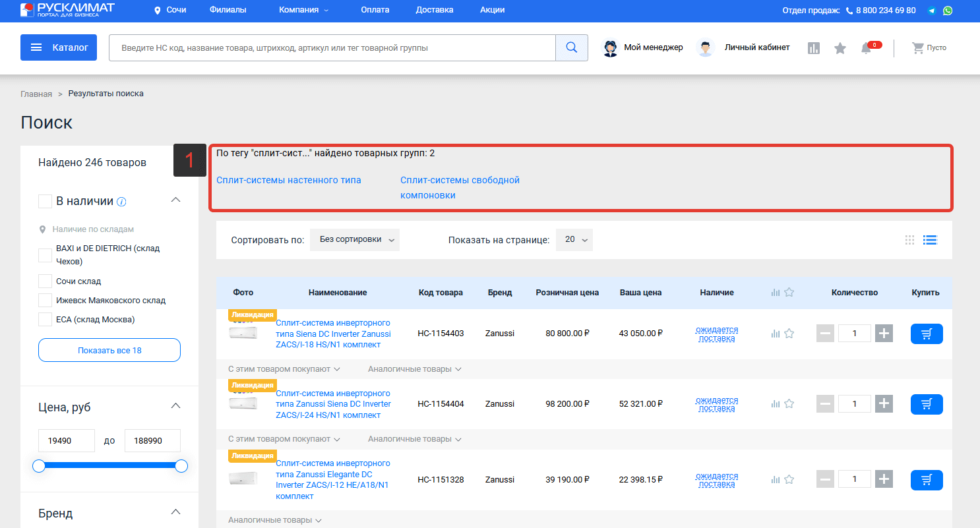Buy HC-1154404 with the cart button
980x528 pixels.
[x=927, y=404]
